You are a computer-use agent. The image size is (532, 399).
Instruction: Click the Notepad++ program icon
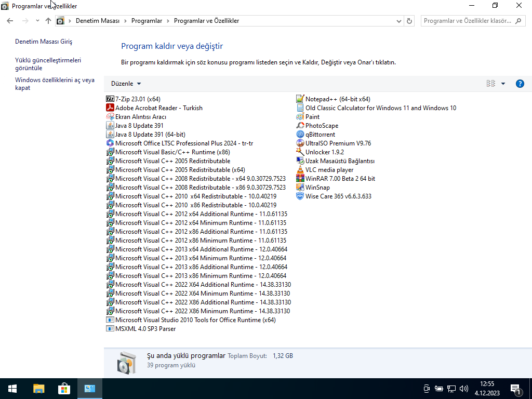pos(300,99)
